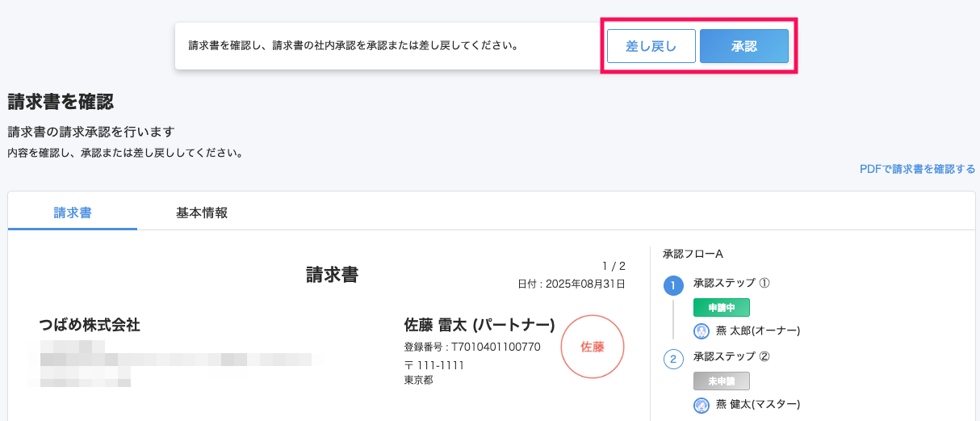Click the step 1 circle icon
This screenshot has width=980, height=421.
point(673,285)
